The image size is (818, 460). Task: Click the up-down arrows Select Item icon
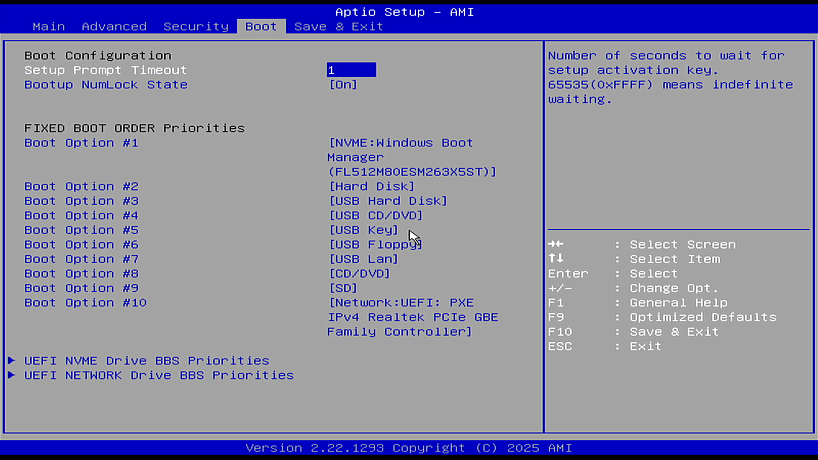[x=556, y=258]
